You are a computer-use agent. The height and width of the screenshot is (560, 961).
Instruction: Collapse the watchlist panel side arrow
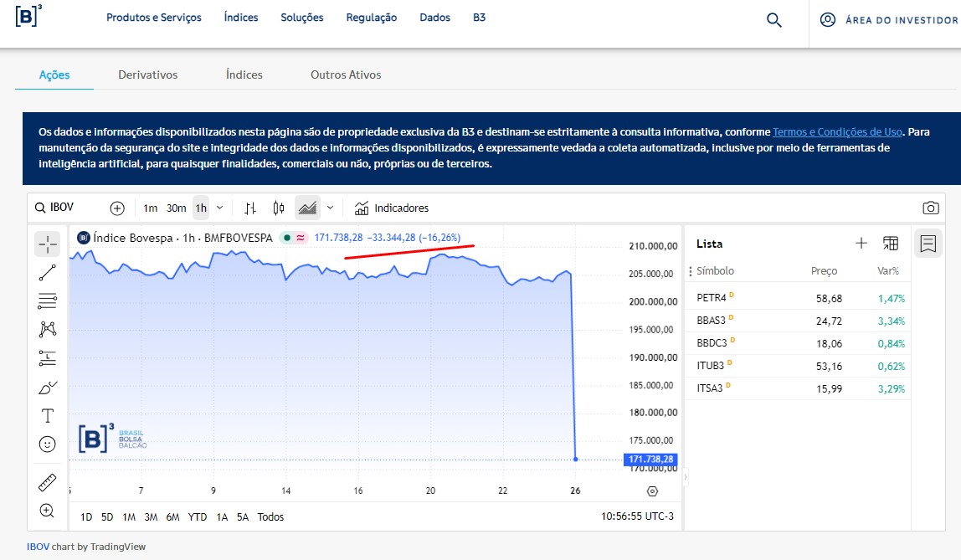[x=685, y=476]
